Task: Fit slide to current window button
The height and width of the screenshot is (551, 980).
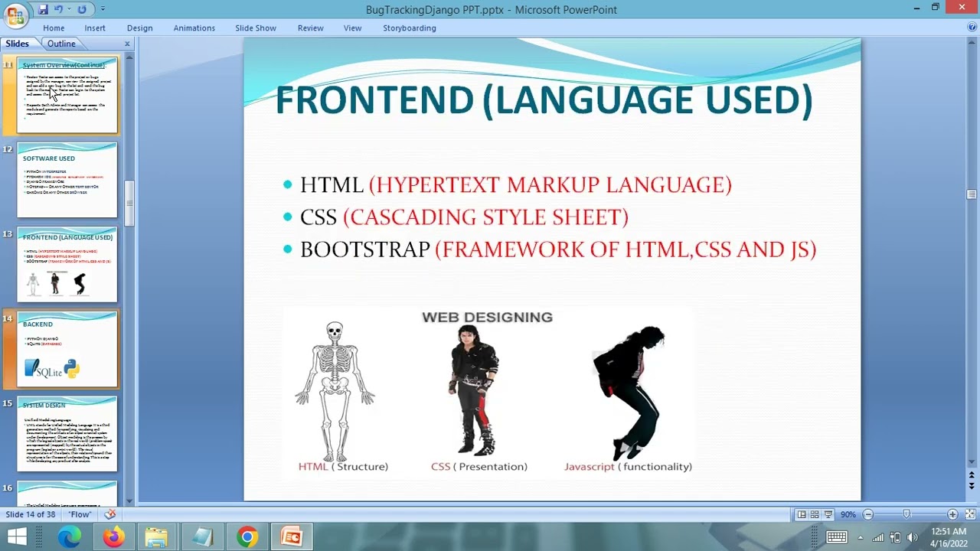Action: pyautogui.click(x=970, y=514)
